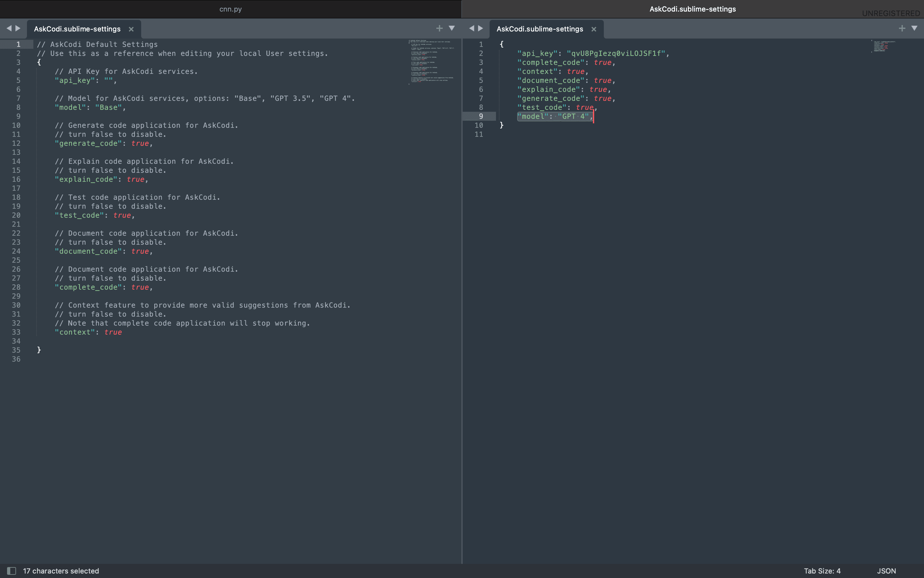Click the "generate_code": true line in left pane

104,143
